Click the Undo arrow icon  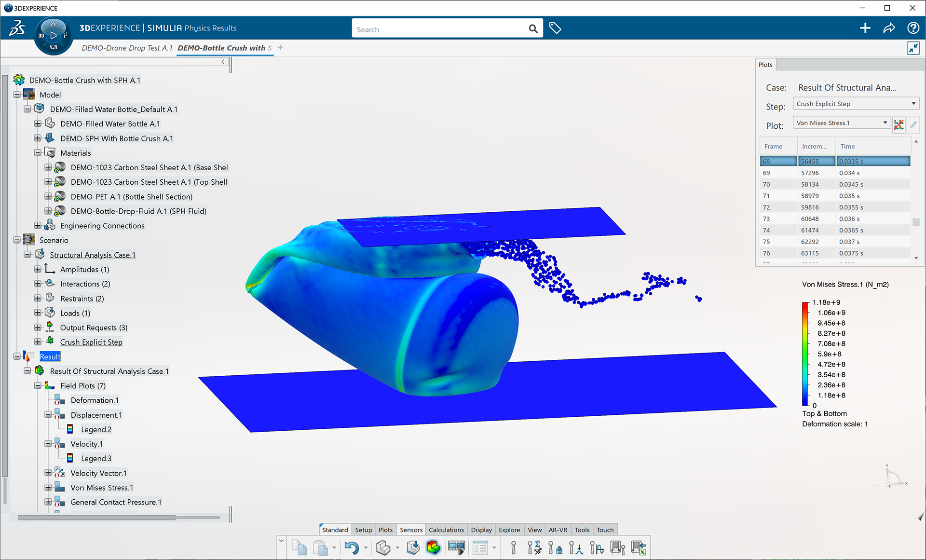(352, 548)
